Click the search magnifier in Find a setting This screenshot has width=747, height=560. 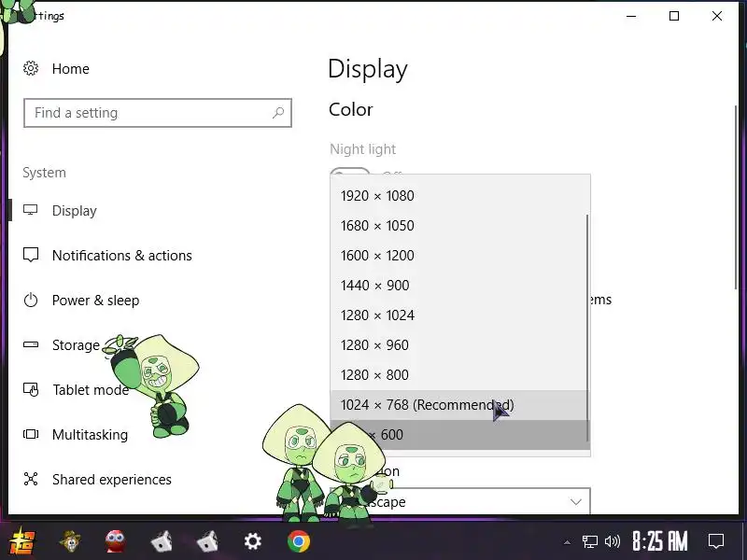click(278, 113)
